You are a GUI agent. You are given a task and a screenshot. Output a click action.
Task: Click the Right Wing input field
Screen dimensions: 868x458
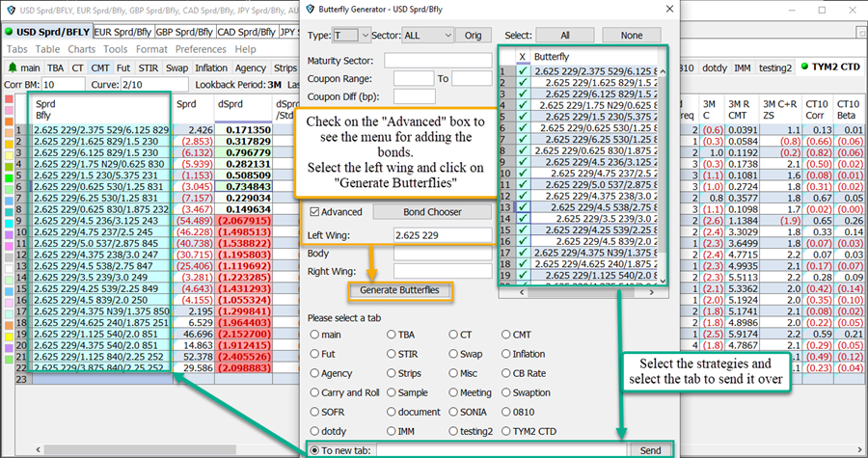coord(443,271)
